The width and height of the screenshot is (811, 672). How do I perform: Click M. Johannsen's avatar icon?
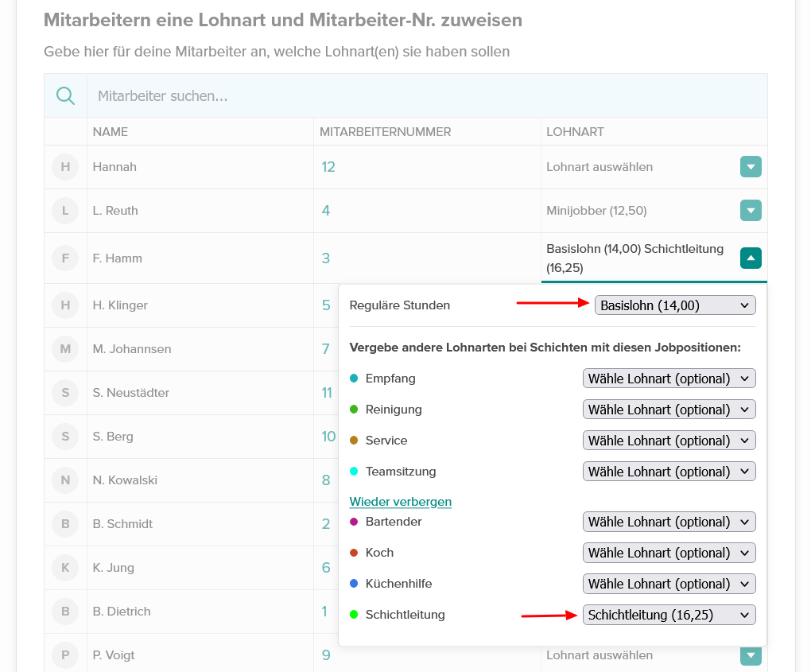(x=65, y=348)
